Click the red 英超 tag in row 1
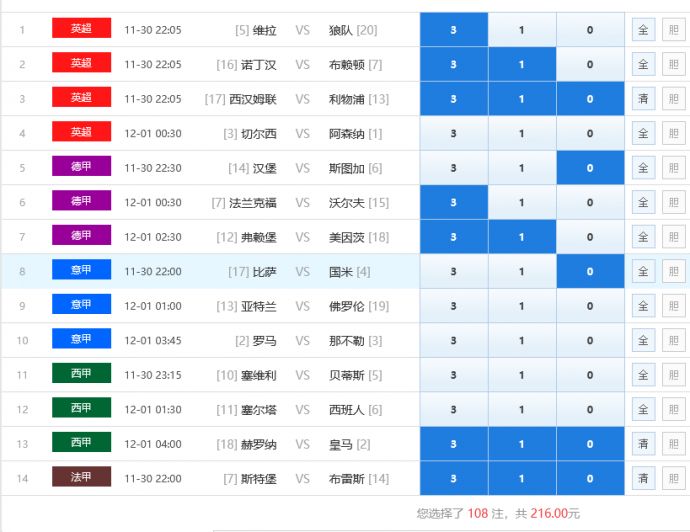The height and width of the screenshot is (532, 690). pyautogui.click(x=81, y=29)
